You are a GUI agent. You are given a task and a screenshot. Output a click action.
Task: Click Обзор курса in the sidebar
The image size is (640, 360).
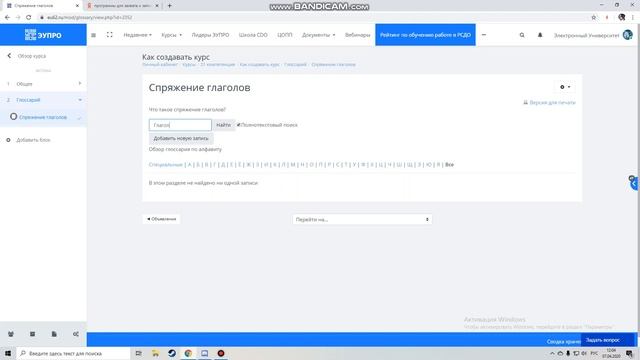click(32, 56)
